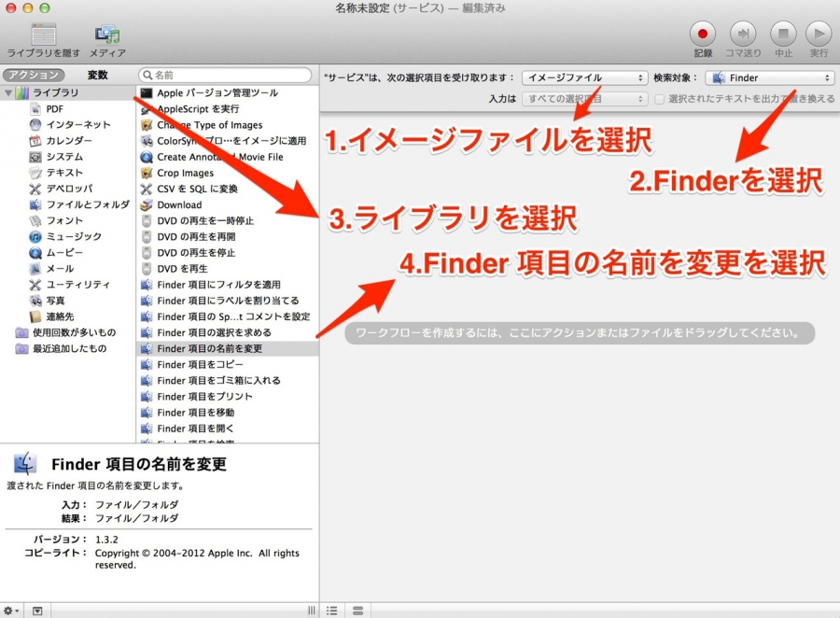Viewport: 840px width, 618px height.
Task: Select the ファイルとフォルダ category icon
Action: 35,204
